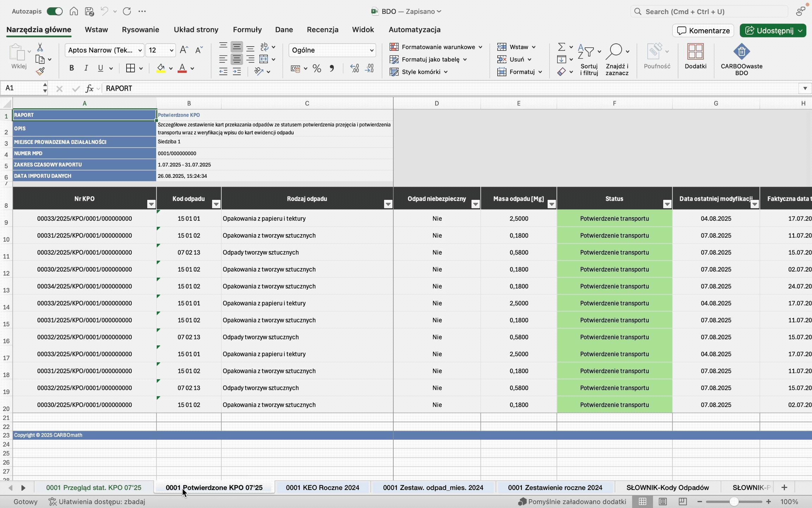Viewport: 812px width, 508px height.
Task: Expand the font size combo box
Action: (171, 50)
